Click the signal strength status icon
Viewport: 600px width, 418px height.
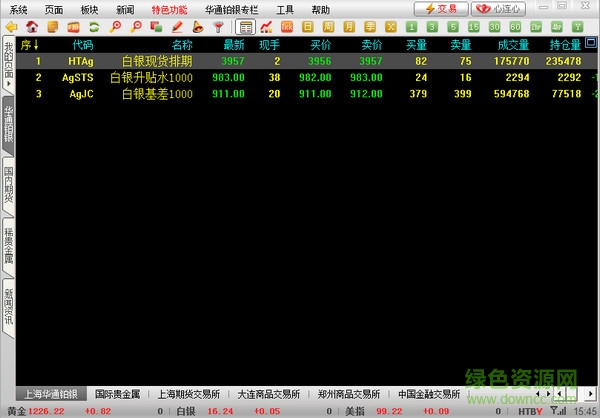click(x=559, y=411)
